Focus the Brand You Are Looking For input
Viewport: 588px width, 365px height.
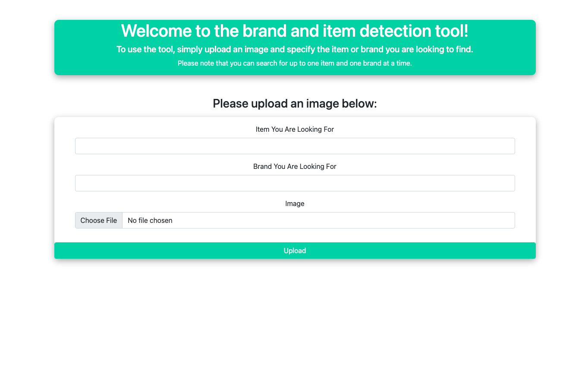tap(295, 183)
